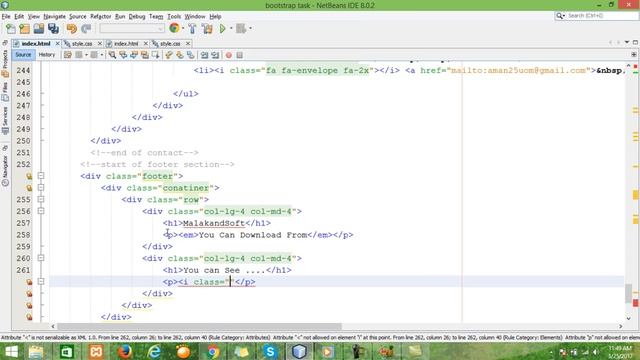Viewport: 640px width, 360px height.
Task: Open the Source menu
Action: tap(78, 16)
